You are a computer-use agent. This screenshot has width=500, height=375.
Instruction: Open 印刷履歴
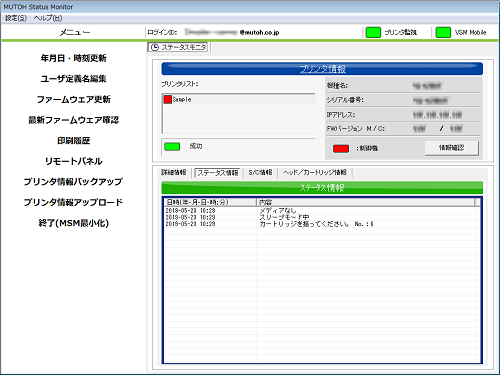[x=73, y=141]
